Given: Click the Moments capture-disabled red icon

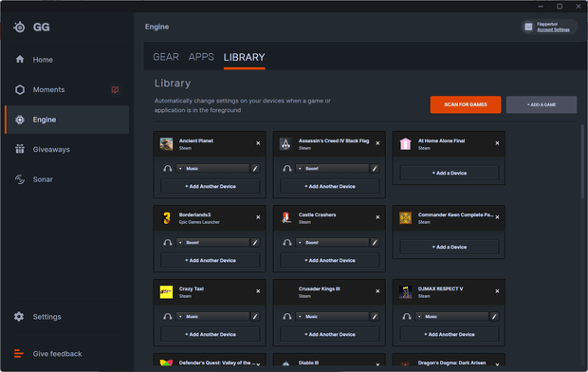Looking at the screenshot, I should click(115, 90).
